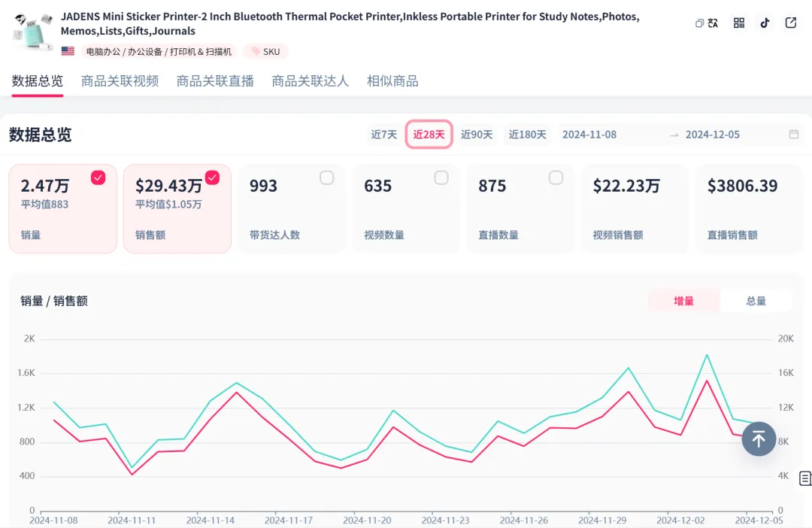Click the notes icon on right edge
This screenshot has width=812, height=528.
click(805, 478)
